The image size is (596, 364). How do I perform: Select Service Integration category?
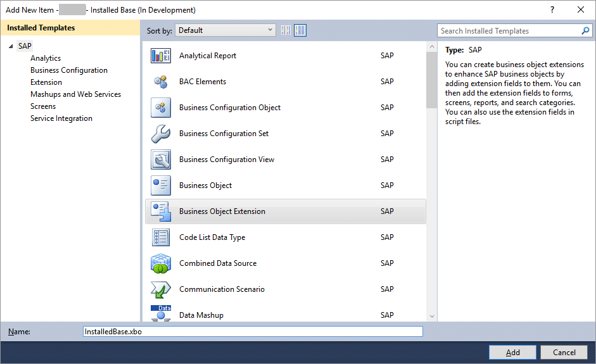pyautogui.click(x=61, y=118)
